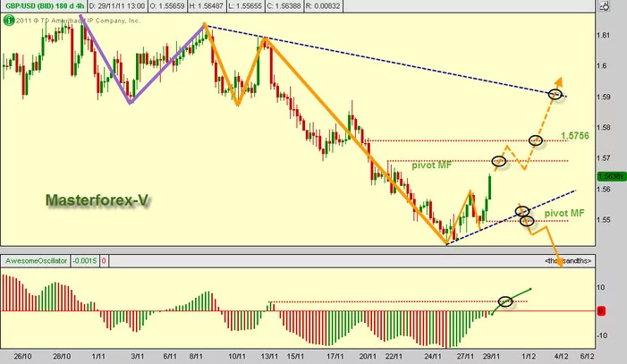Click the 22/11 date label
The image size is (627, 364).
click(x=394, y=356)
